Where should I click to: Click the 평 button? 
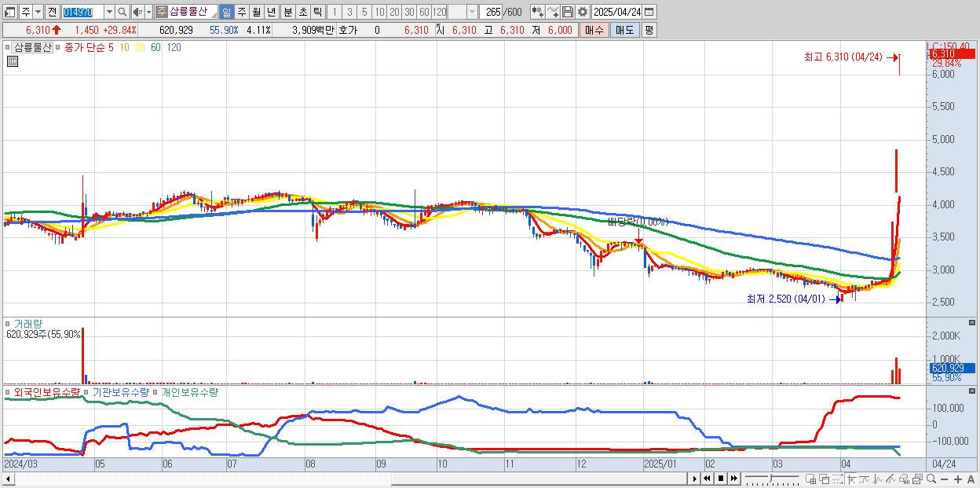649,30
